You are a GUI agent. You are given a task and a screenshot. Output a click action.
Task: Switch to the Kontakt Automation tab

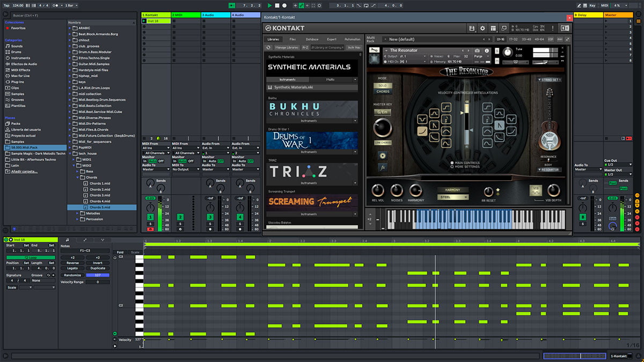[352, 39]
